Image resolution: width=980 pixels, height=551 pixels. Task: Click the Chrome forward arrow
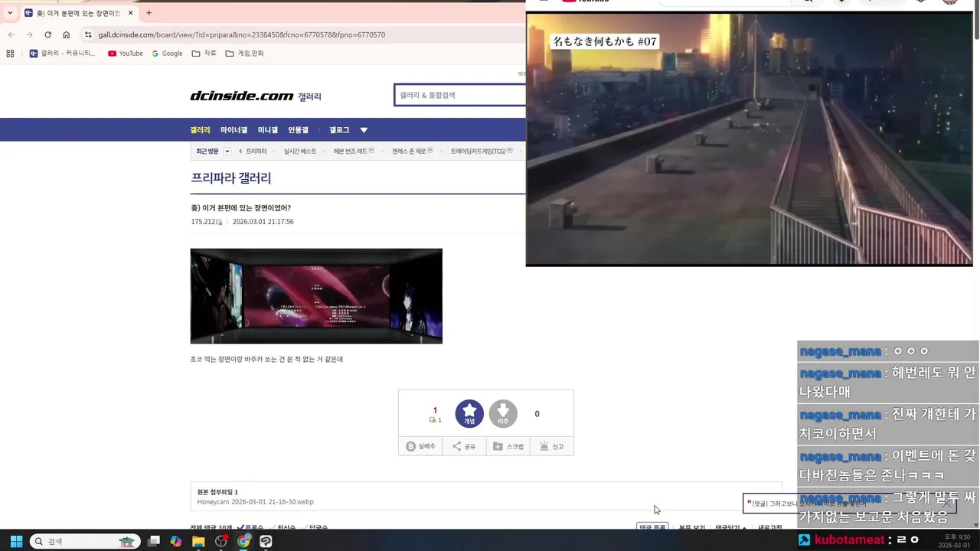tap(29, 34)
